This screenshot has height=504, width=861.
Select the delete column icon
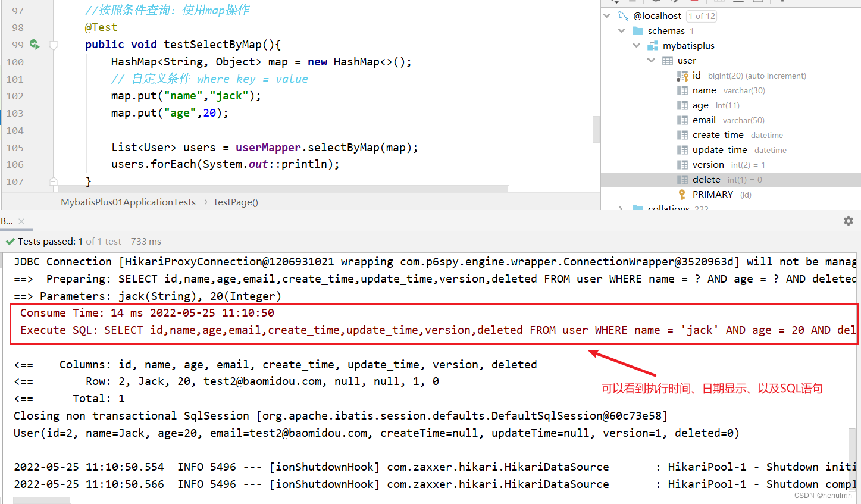tap(682, 180)
